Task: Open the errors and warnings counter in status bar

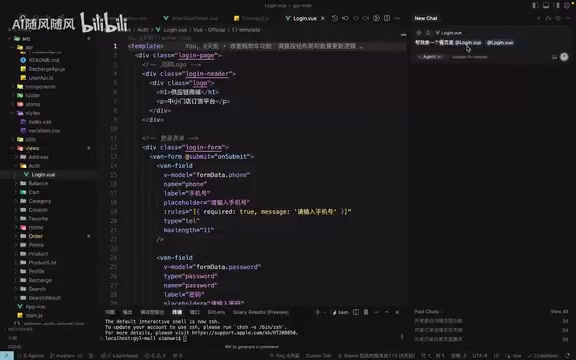Action: tap(155, 356)
